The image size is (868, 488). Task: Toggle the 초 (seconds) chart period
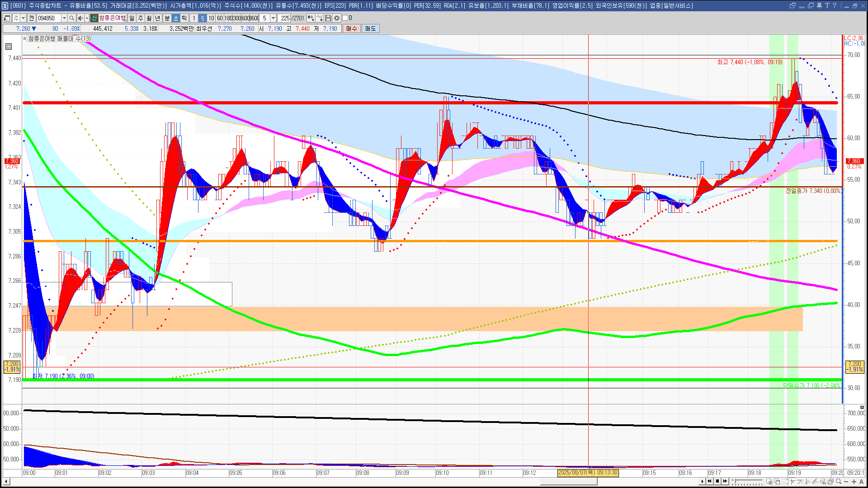tap(176, 18)
